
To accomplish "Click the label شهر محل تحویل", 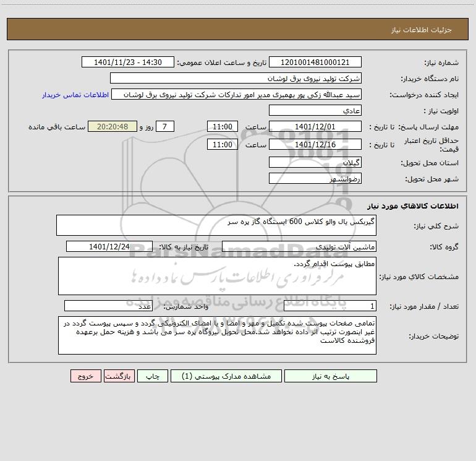I will tap(431, 179).
